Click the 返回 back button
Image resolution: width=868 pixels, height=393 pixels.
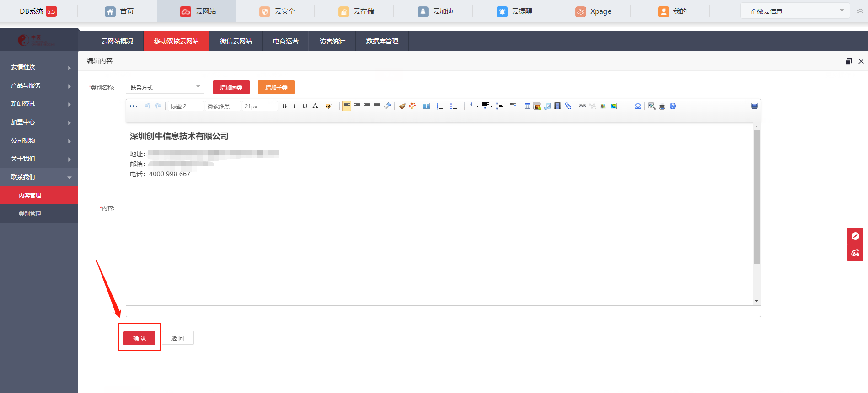tap(178, 338)
